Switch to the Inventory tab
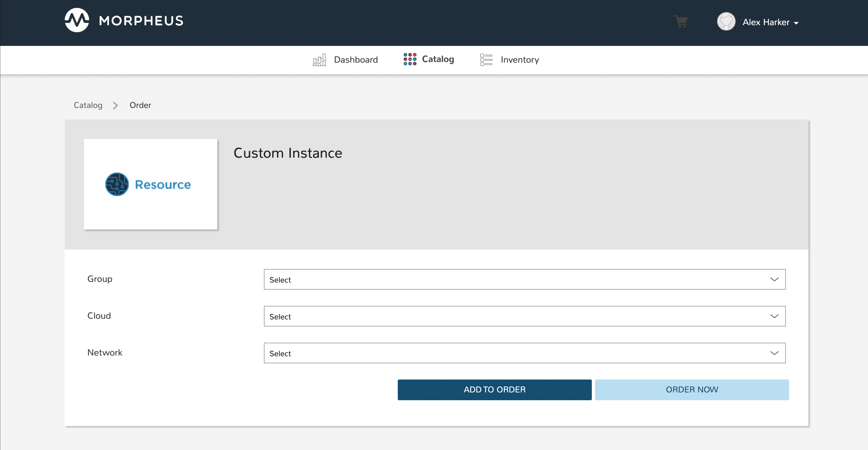 520,59
